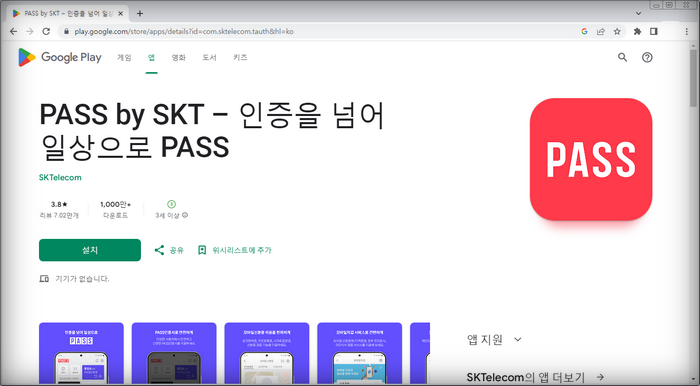The image size is (700, 386).
Task: Open the third screenshot about 모바일신분증
Action: click(267, 353)
